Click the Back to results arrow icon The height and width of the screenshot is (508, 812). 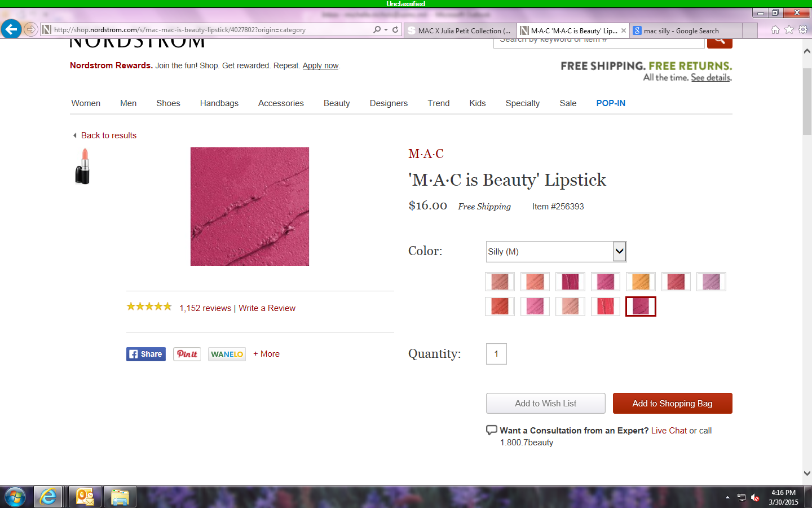tap(74, 135)
